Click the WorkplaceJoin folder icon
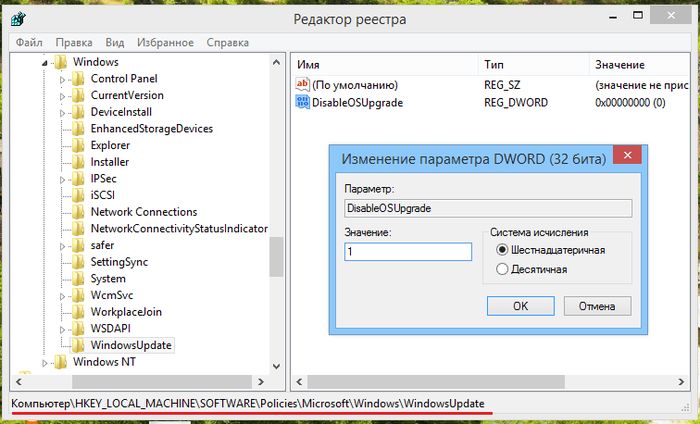 (x=78, y=312)
